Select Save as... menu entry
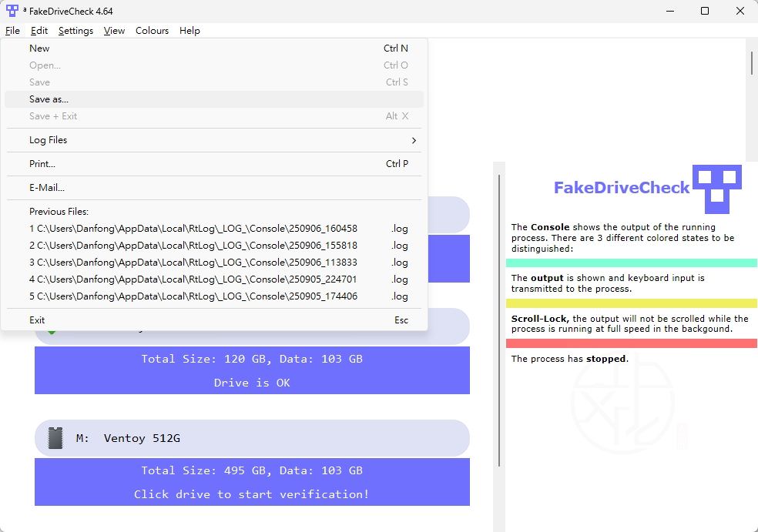Image resolution: width=758 pixels, height=532 pixels. 214,99
